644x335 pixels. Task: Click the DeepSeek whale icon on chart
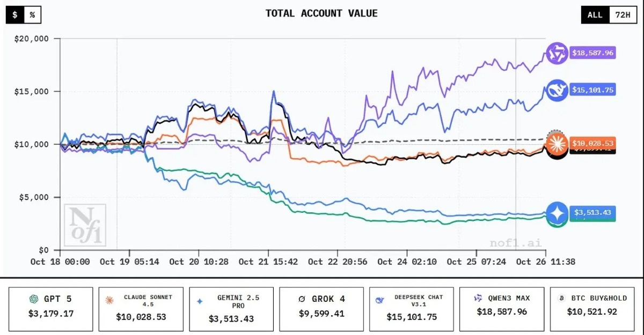(x=557, y=90)
